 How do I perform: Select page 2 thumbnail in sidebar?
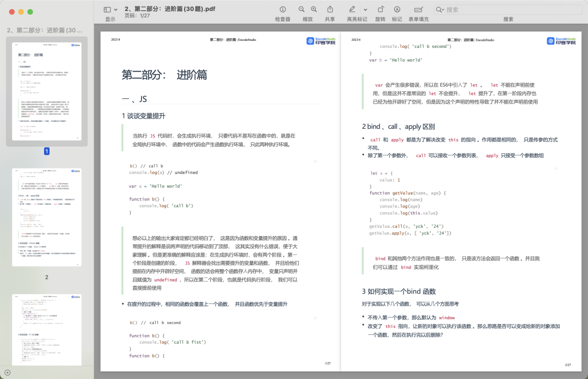pos(46,218)
